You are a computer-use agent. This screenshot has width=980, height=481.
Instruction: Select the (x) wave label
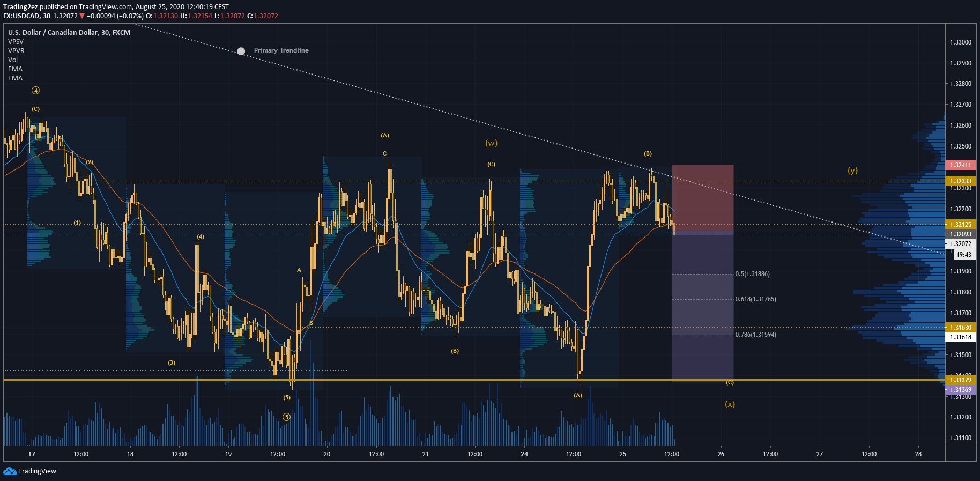pyautogui.click(x=730, y=404)
